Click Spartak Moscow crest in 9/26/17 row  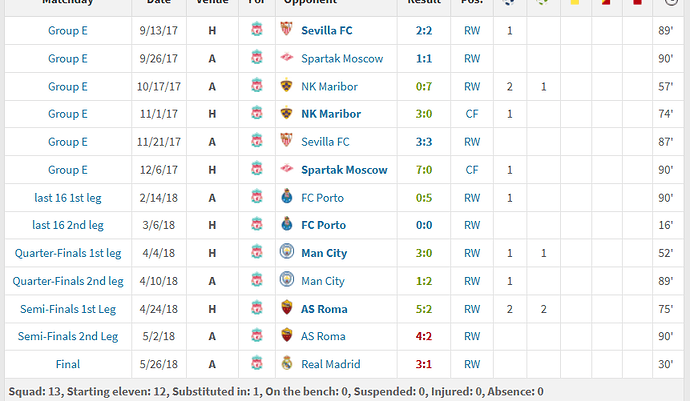(286, 58)
